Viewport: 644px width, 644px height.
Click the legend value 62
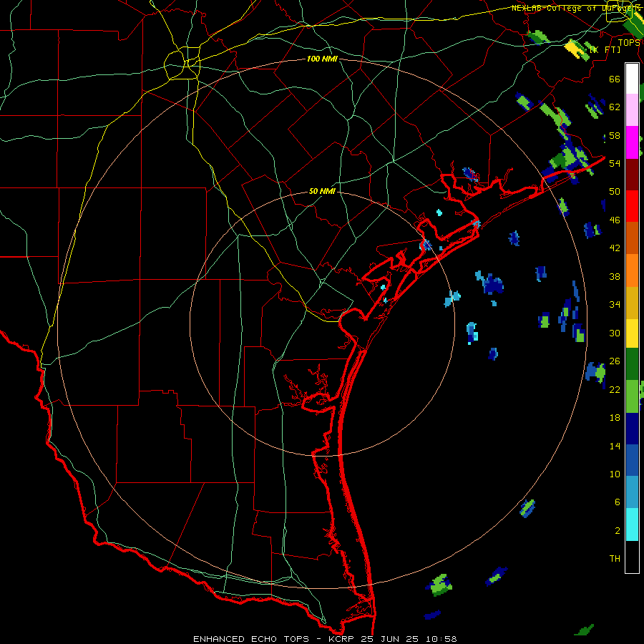coord(615,107)
